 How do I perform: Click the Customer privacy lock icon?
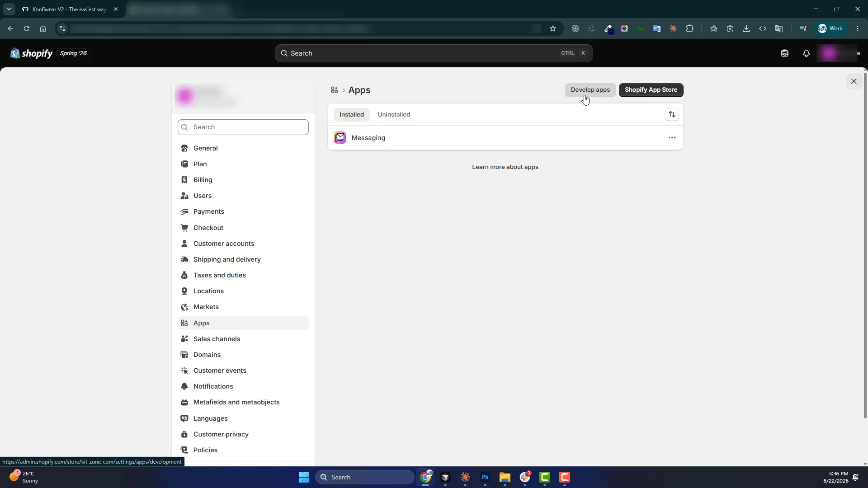point(184,434)
